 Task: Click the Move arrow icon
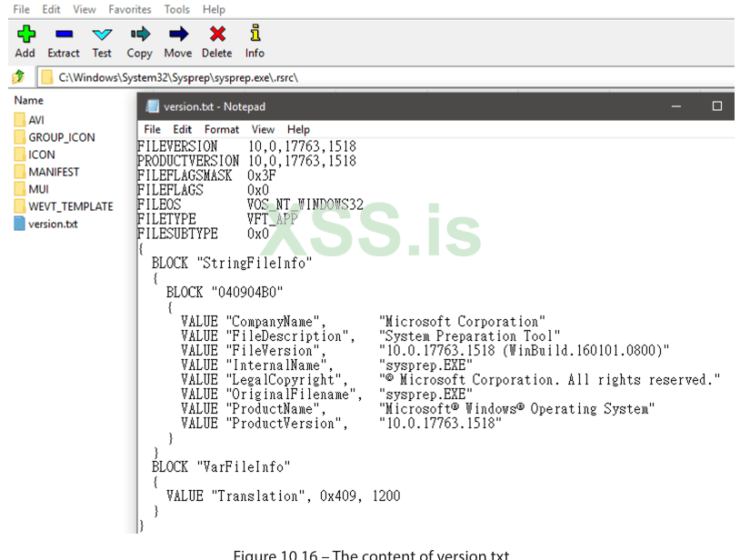(x=178, y=34)
